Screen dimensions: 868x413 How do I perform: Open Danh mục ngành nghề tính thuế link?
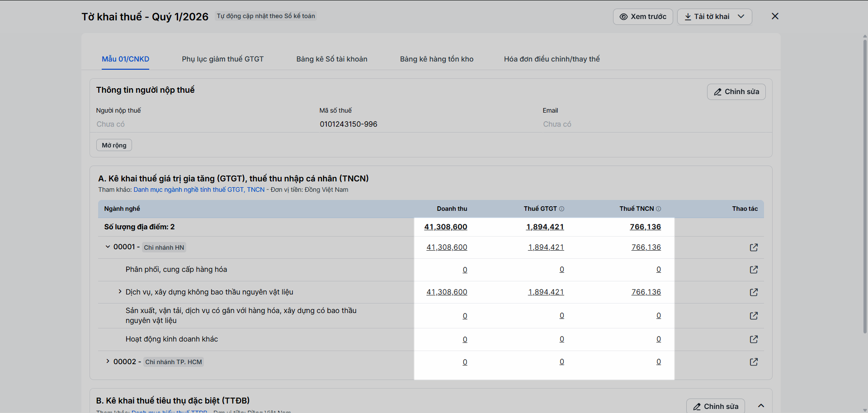click(199, 190)
